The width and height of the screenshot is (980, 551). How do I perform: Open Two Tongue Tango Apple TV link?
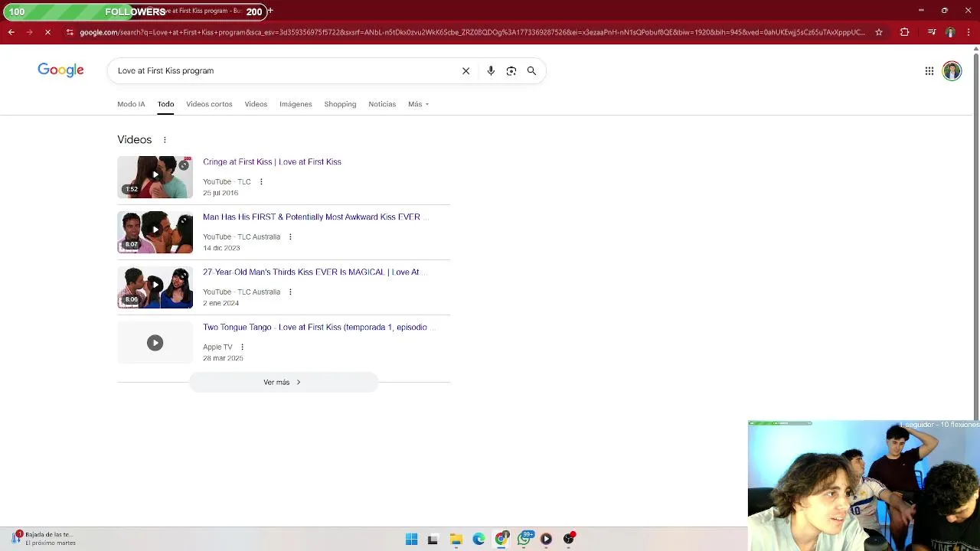(x=318, y=328)
